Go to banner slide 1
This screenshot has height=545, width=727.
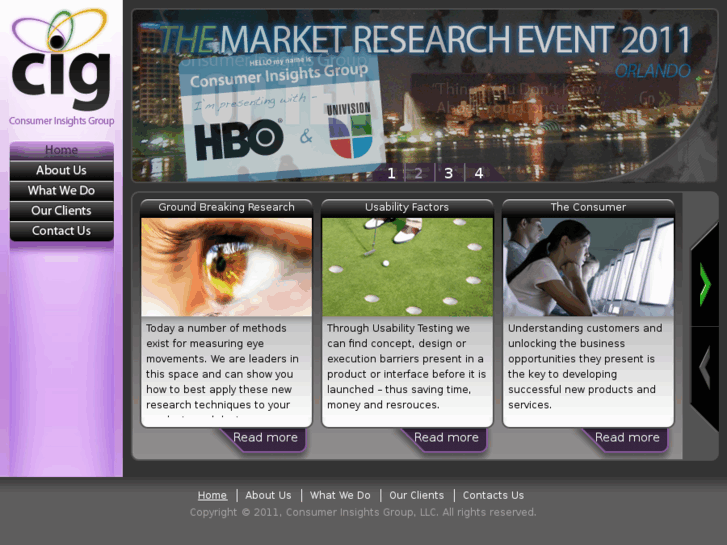pyautogui.click(x=391, y=173)
